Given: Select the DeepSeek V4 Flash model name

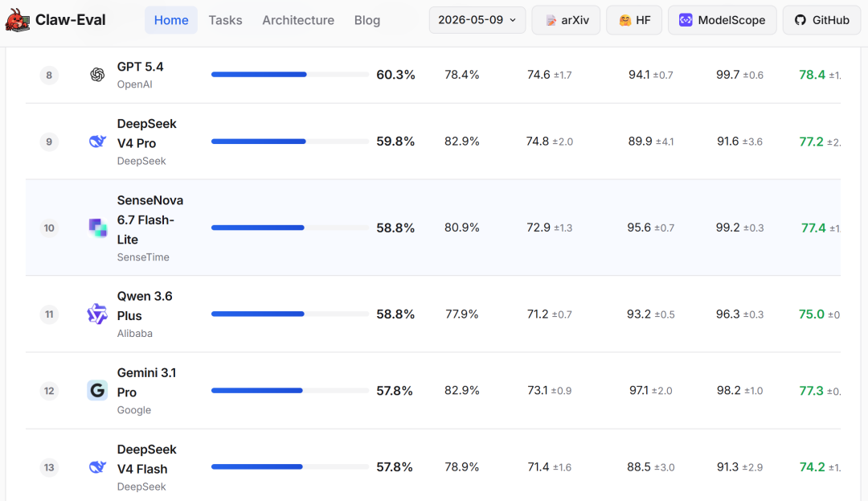Looking at the screenshot, I should tap(147, 459).
